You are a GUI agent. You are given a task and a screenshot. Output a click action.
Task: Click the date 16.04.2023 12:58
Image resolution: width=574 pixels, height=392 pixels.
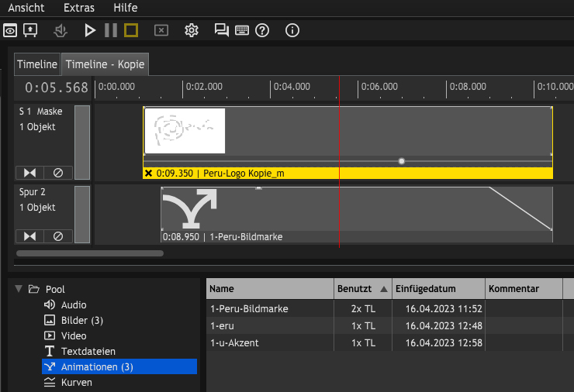[x=444, y=342]
